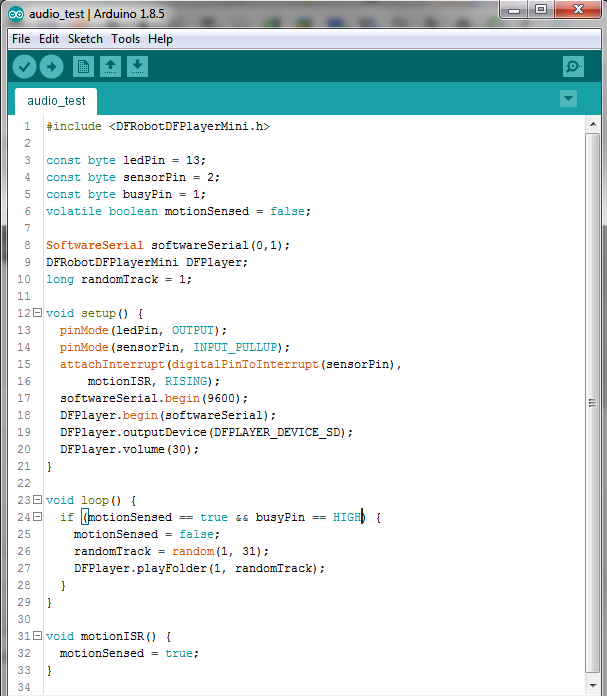Image resolution: width=607 pixels, height=696 pixels.
Task: Click 'DFPlayer.playFolder' call on line 27
Action: click(x=140, y=568)
